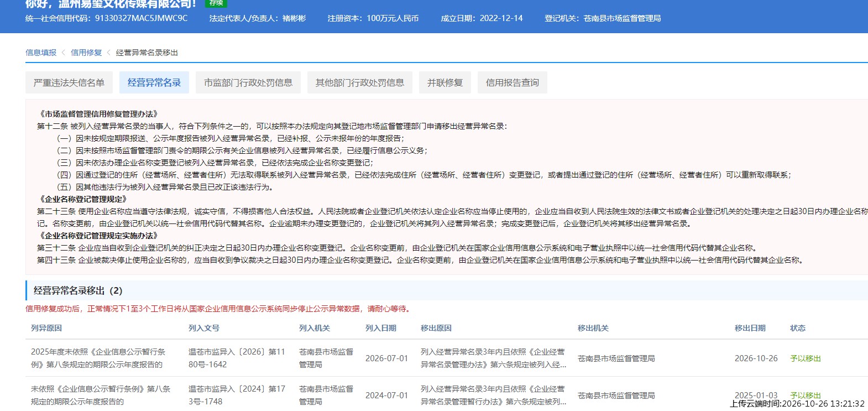The width and height of the screenshot is (868, 411).
Task: Click the 列入文号 column header
Action: pos(204,328)
